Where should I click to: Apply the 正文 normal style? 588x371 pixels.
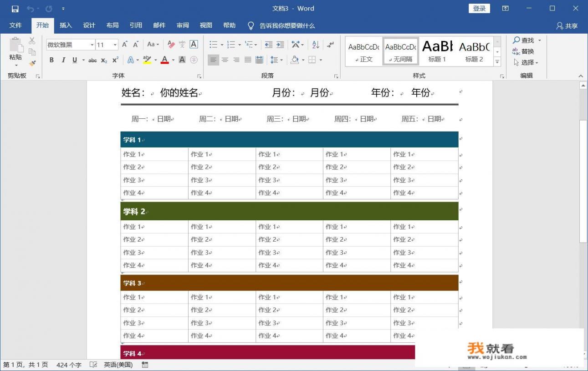click(x=363, y=51)
